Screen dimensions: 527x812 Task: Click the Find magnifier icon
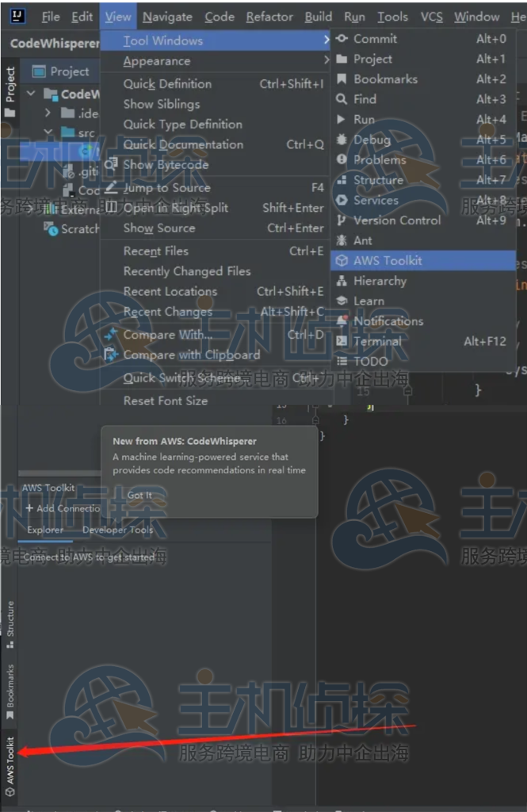tap(342, 99)
